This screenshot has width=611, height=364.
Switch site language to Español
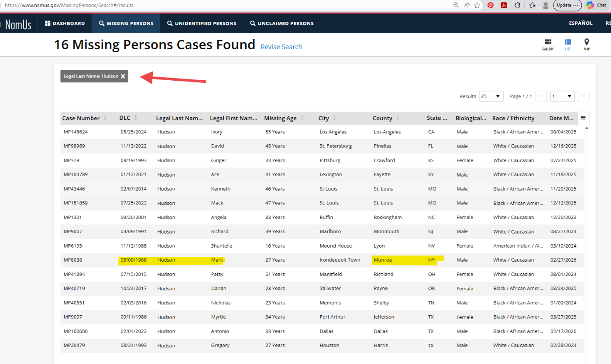580,23
